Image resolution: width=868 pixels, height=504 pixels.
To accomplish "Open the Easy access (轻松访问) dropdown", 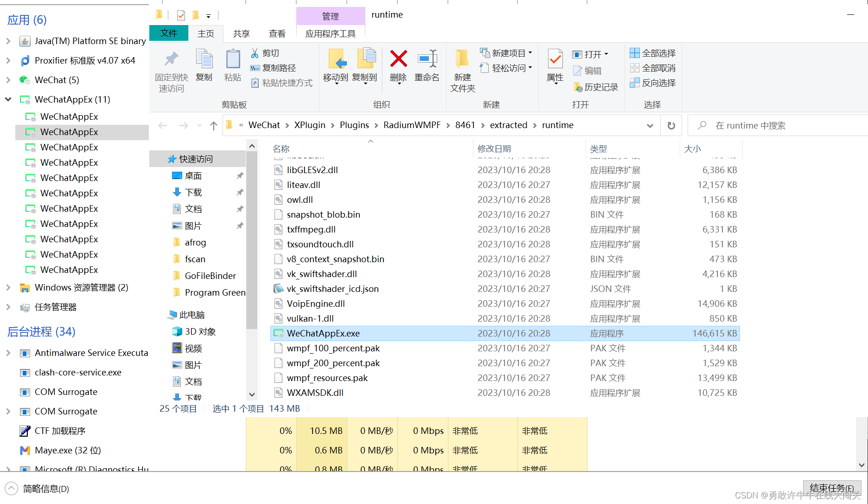I will click(506, 68).
